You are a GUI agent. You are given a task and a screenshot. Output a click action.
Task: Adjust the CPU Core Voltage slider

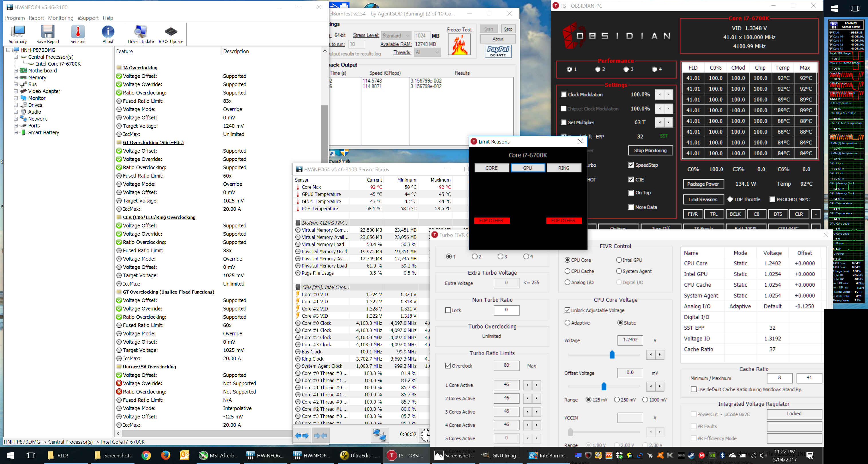(x=612, y=354)
